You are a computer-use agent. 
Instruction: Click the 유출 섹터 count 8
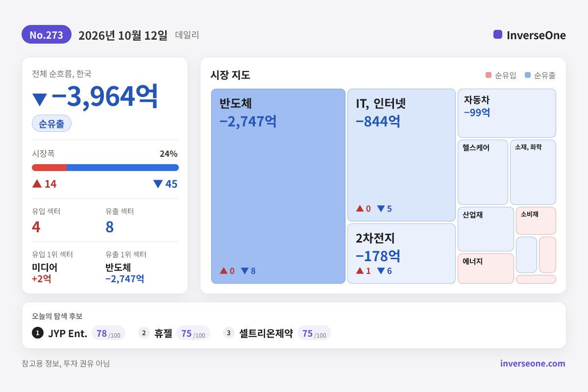(110, 227)
